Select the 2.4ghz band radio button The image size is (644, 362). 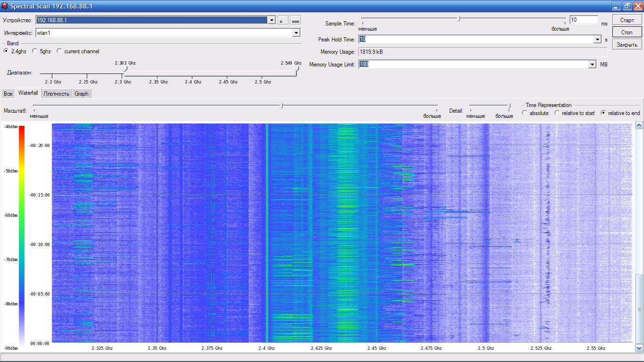coord(6,51)
